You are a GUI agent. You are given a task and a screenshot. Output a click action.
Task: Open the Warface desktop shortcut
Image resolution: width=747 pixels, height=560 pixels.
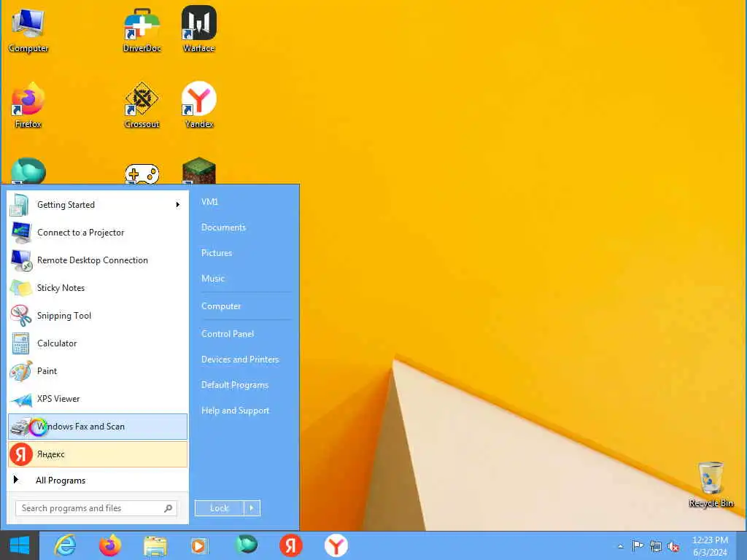click(198, 29)
